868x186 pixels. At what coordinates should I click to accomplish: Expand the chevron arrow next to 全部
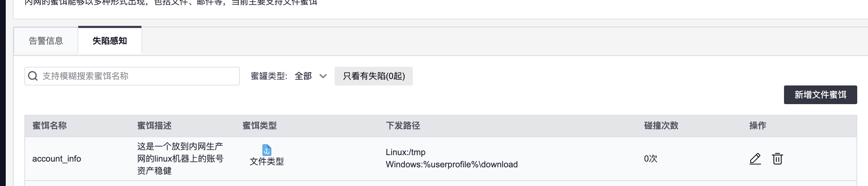pos(323,76)
